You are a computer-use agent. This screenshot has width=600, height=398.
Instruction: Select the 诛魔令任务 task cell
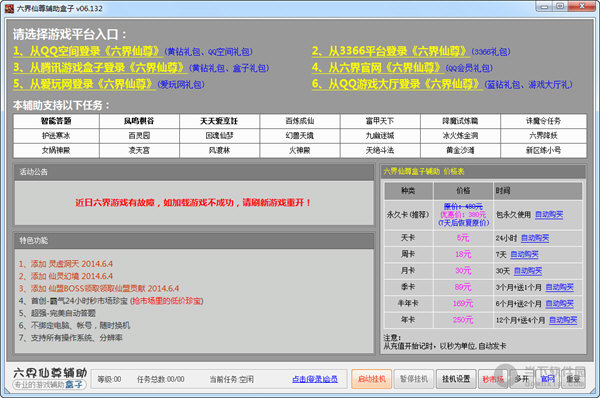(x=543, y=121)
